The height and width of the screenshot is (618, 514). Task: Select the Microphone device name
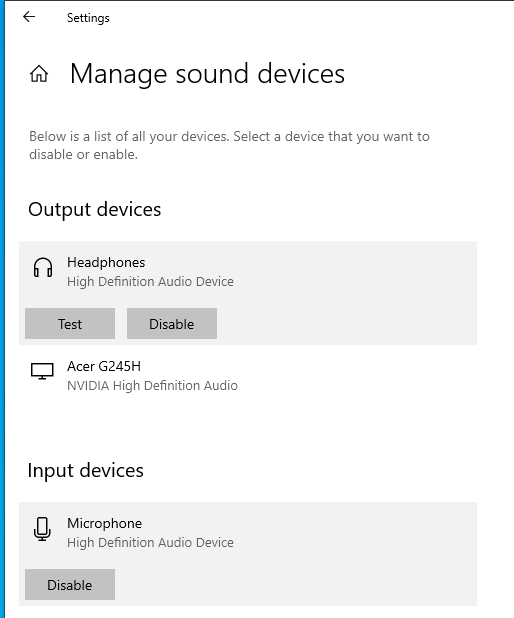tap(104, 523)
